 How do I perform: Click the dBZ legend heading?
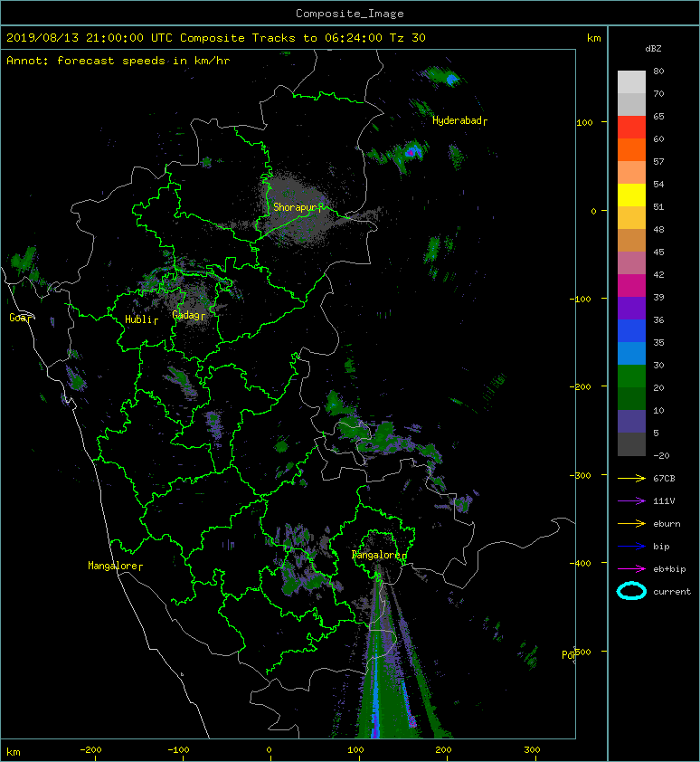coord(653,49)
